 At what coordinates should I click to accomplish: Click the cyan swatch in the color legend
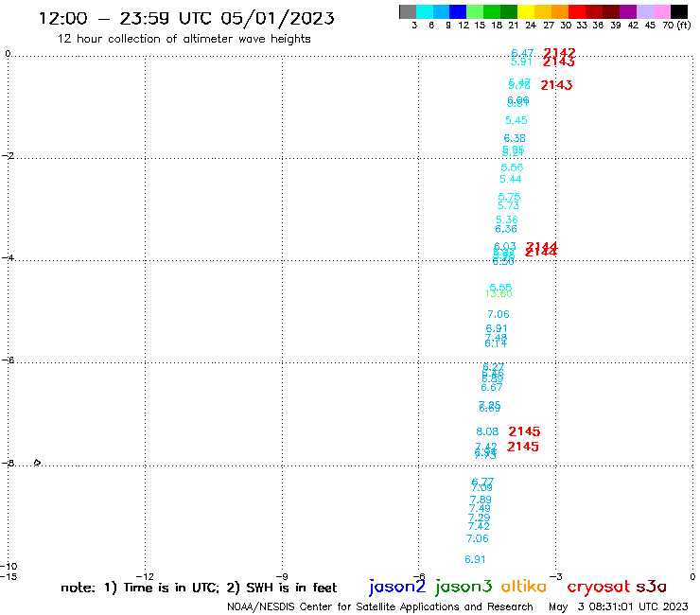coord(425,11)
